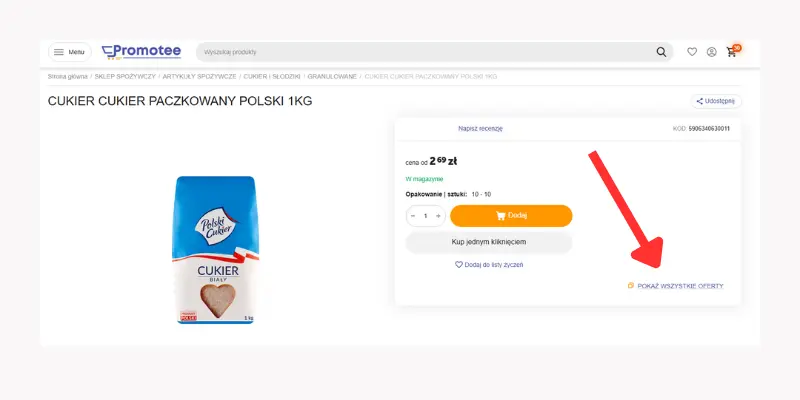
Task: Click the Udostępnij share button
Action: [x=716, y=101]
